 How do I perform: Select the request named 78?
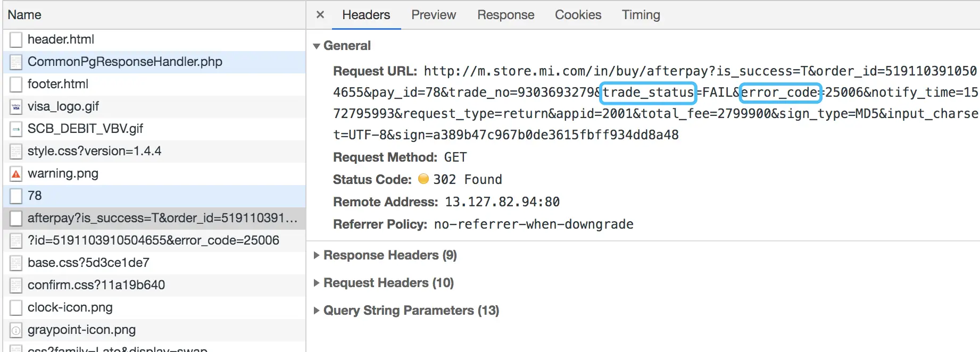pyautogui.click(x=35, y=196)
